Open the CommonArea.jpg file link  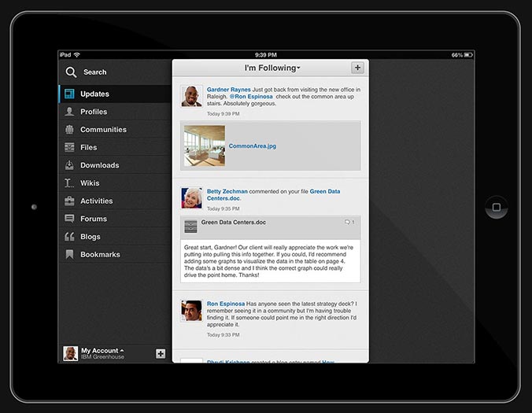point(252,146)
